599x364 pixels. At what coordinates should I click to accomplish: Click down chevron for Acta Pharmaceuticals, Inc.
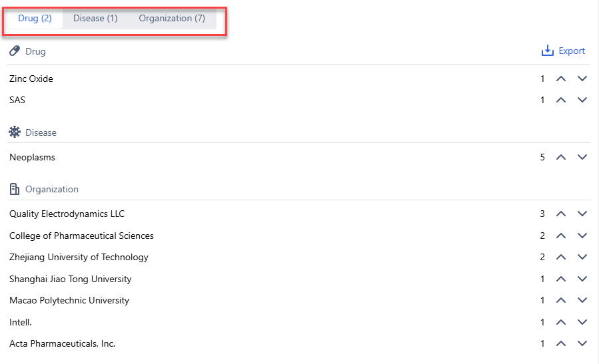582,344
